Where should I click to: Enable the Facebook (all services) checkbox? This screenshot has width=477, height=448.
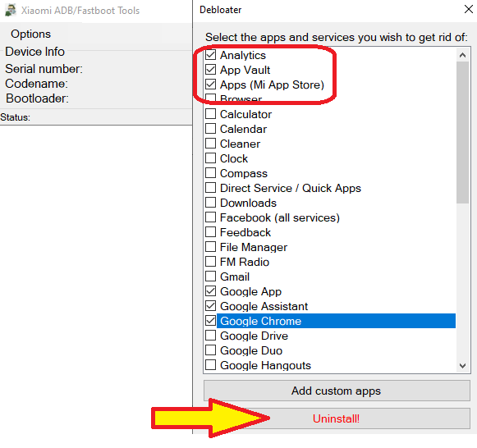pos(210,217)
